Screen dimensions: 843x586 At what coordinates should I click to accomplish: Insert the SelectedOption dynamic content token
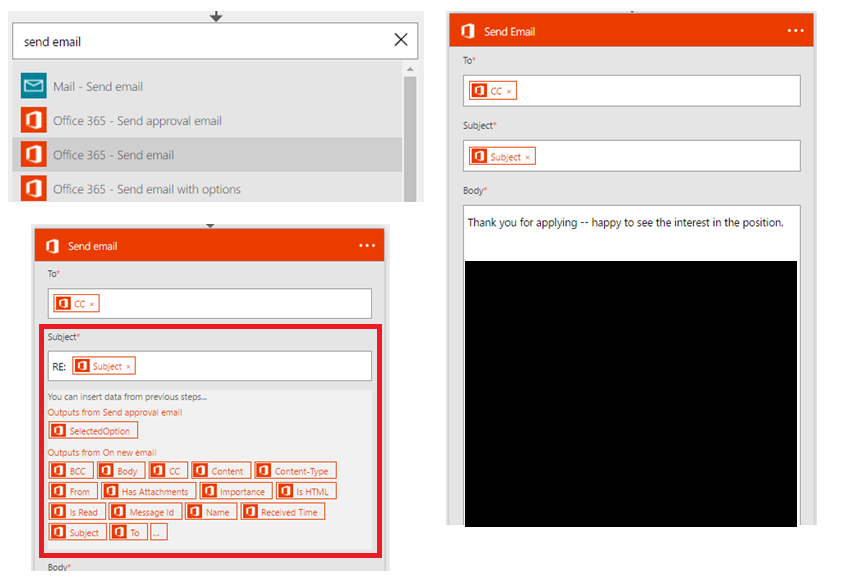(x=94, y=431)
